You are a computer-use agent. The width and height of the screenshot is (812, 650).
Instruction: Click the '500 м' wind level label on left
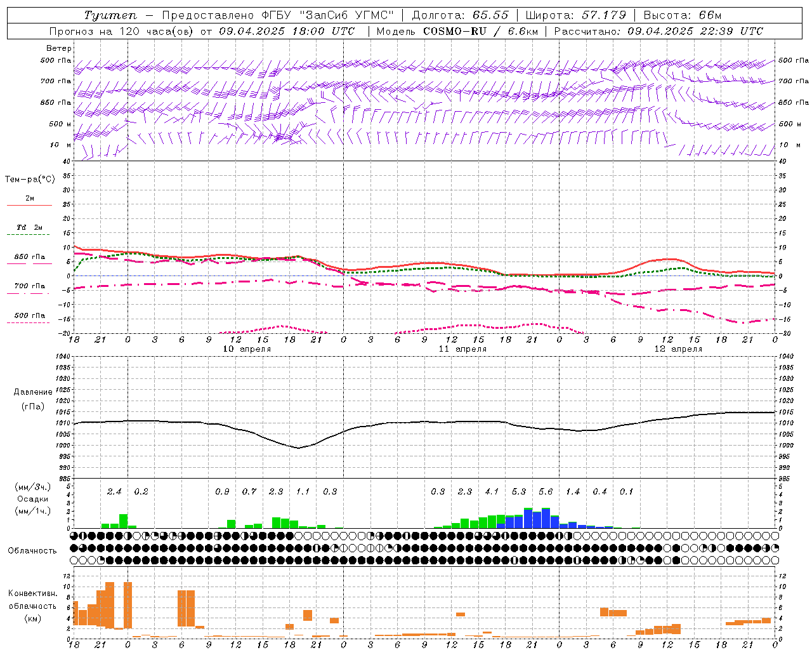(60, 124)
